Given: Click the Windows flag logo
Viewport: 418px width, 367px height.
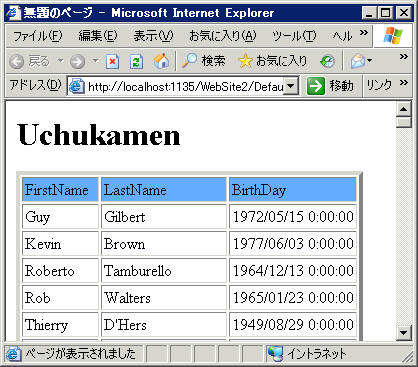Looking at the screenshot, I should (393, 36).
